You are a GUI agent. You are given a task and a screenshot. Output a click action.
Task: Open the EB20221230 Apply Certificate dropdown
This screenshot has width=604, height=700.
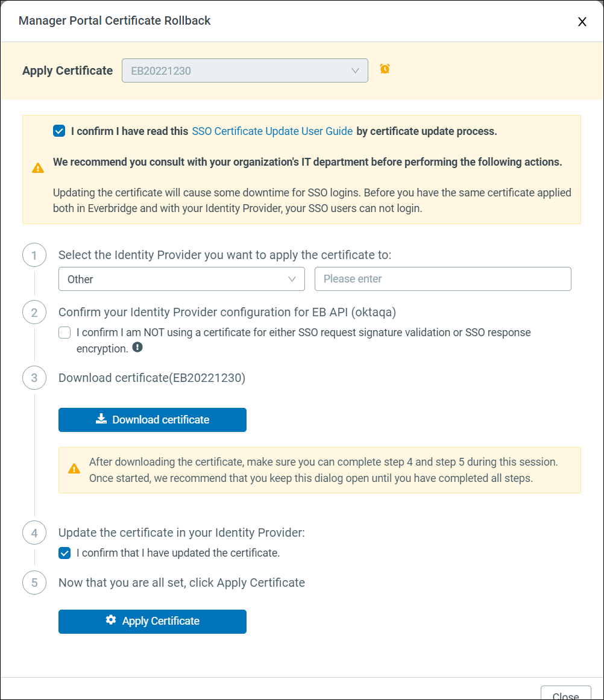245,70
